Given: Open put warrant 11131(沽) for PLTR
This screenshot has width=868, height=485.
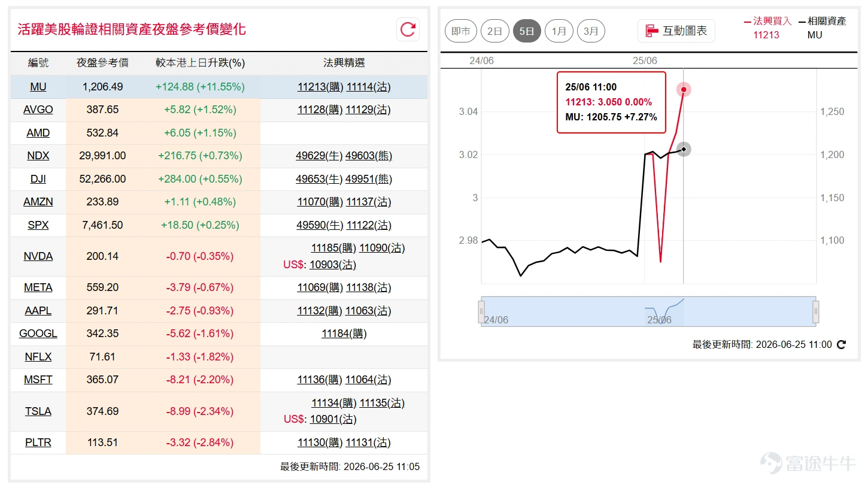Looking at the screenshot, I should pos(369,442).
